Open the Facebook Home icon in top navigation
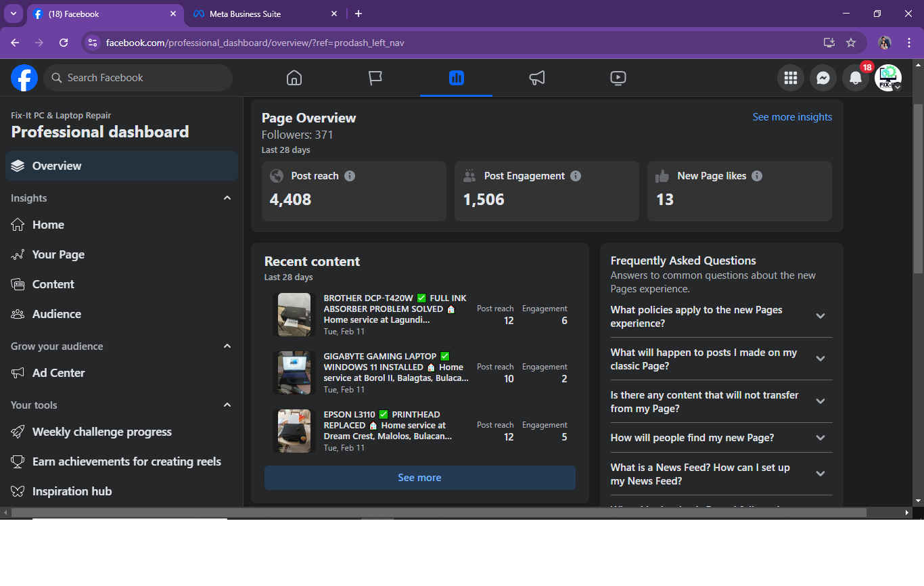Image resolution: width=924 pixels, height=586 pixels. click(x=294, y=78)
